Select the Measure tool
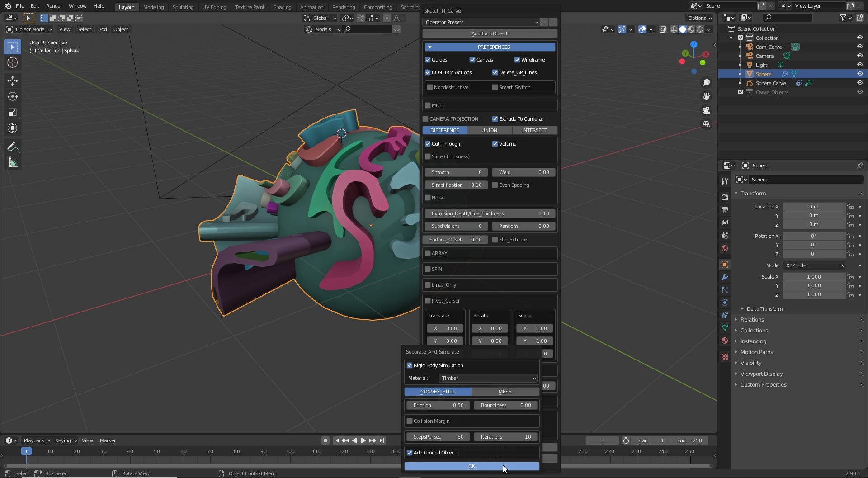Screen dimensions: 868x478 pyautogui.click(x=13, y=163)
